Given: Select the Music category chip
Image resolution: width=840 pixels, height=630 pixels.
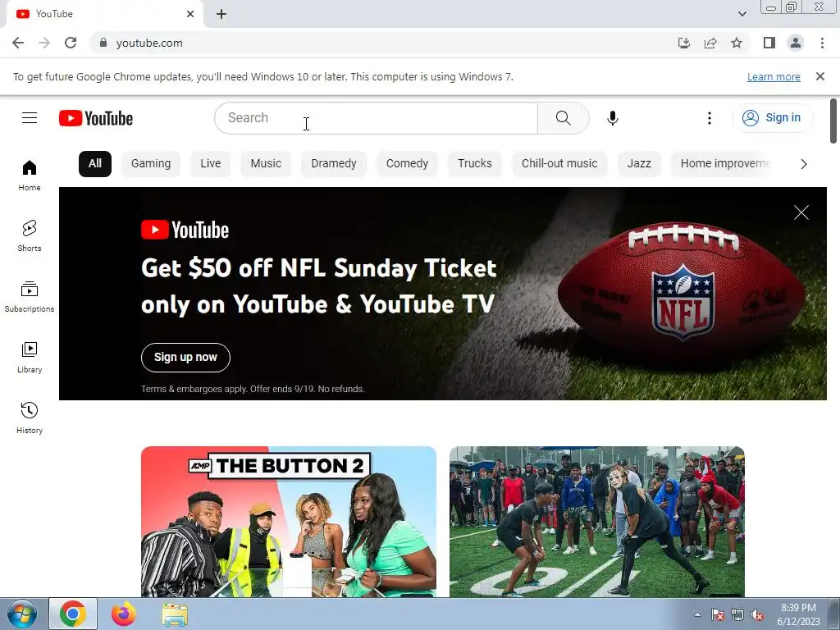Looking at the screenshot, I should point(266,164).
